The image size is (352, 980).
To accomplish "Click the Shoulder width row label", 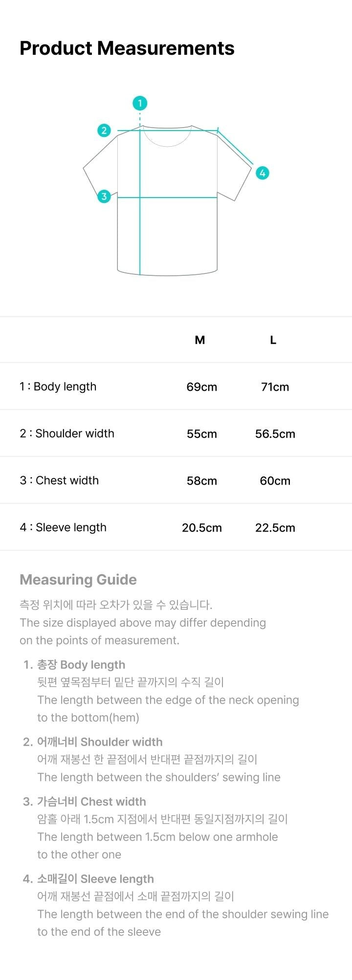I will pos(67,433).
